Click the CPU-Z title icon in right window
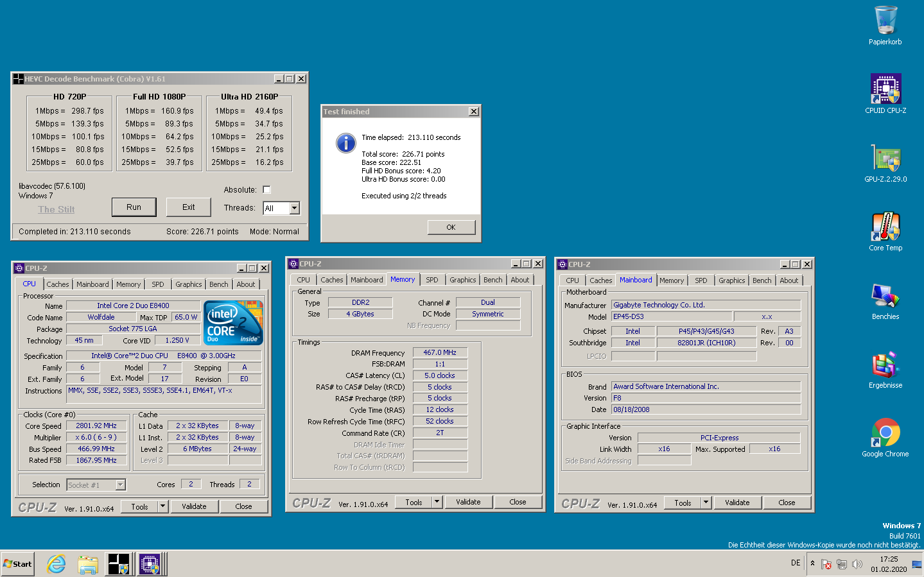The height and width of the screenshot is (577, 924). [x=562, y=264]
